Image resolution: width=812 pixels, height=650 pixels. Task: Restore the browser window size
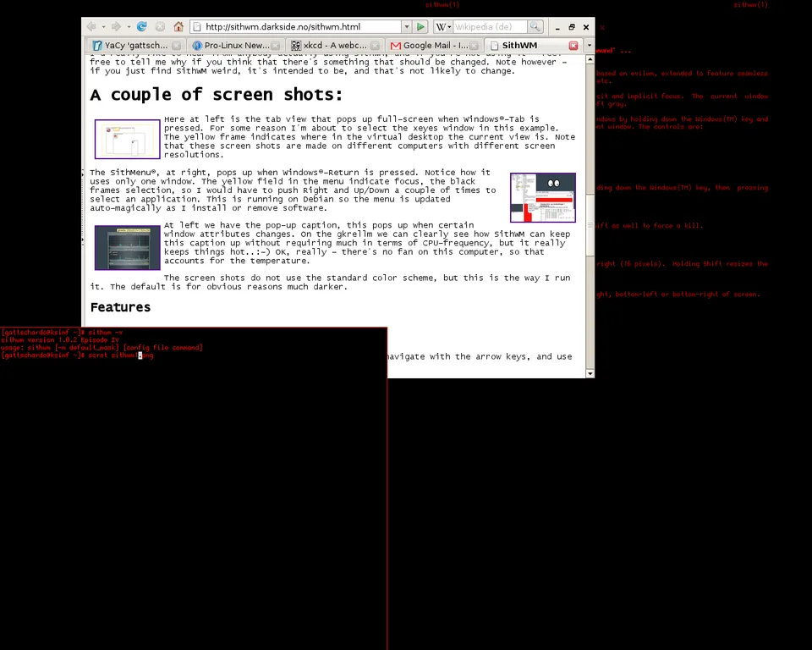572,27
